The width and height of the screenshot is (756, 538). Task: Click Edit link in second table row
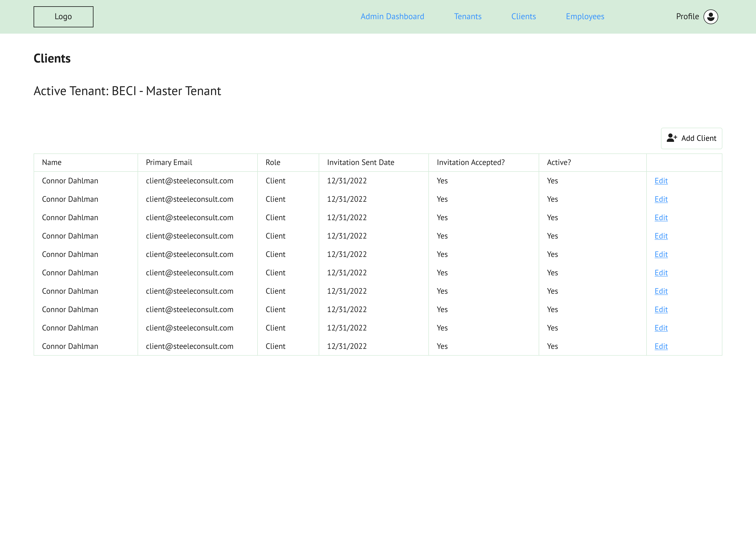(x=661, y=199)
